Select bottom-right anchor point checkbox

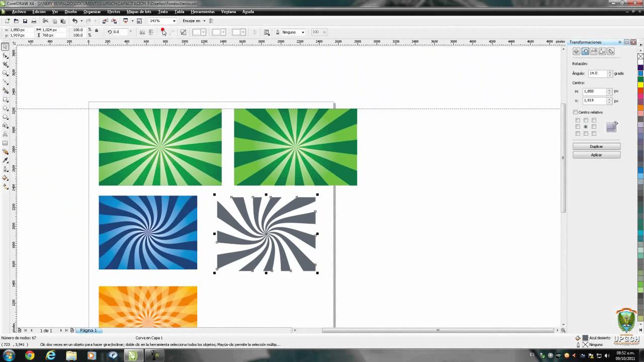pyautogui.click(x=594, y=134)
